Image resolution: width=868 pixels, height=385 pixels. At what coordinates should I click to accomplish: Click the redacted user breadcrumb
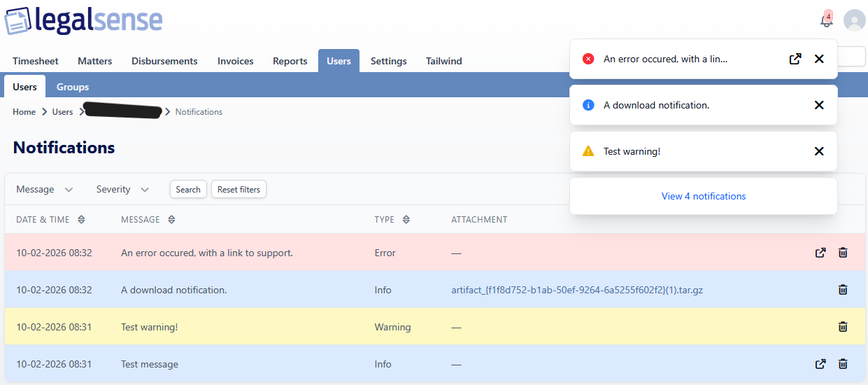coord(123,111)
